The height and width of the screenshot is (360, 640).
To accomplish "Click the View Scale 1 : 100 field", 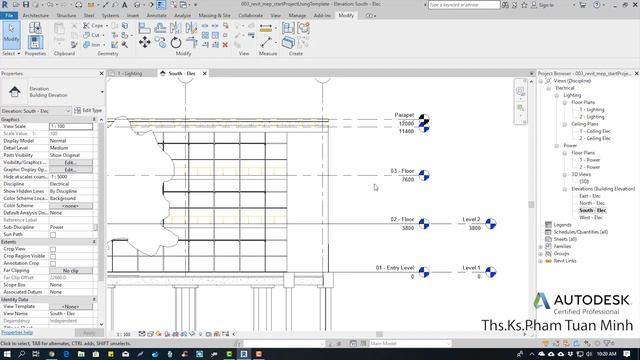I will coord(71,127).
